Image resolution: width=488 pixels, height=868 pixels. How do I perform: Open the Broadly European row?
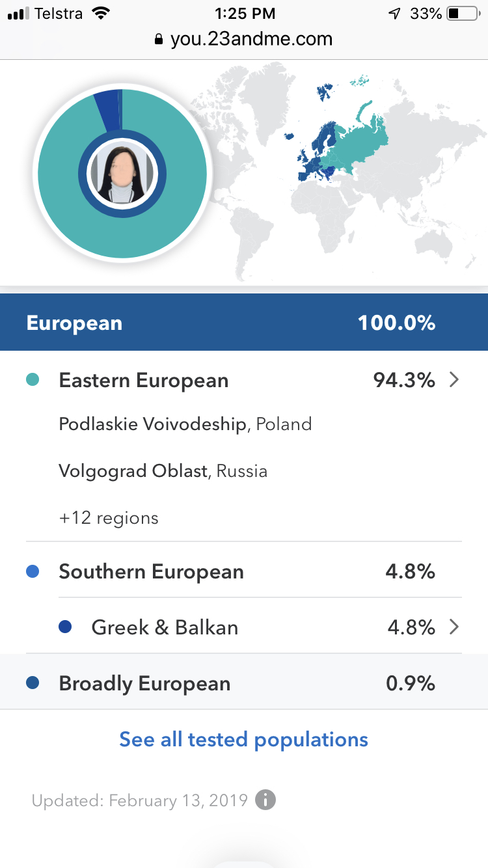(x=244, y=683)
